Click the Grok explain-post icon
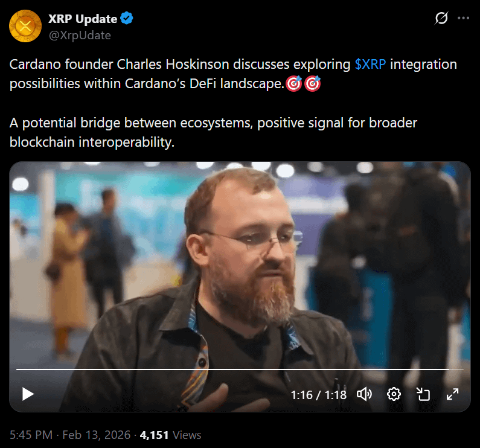The image size is (480, 448). click(x=441, y=18)
